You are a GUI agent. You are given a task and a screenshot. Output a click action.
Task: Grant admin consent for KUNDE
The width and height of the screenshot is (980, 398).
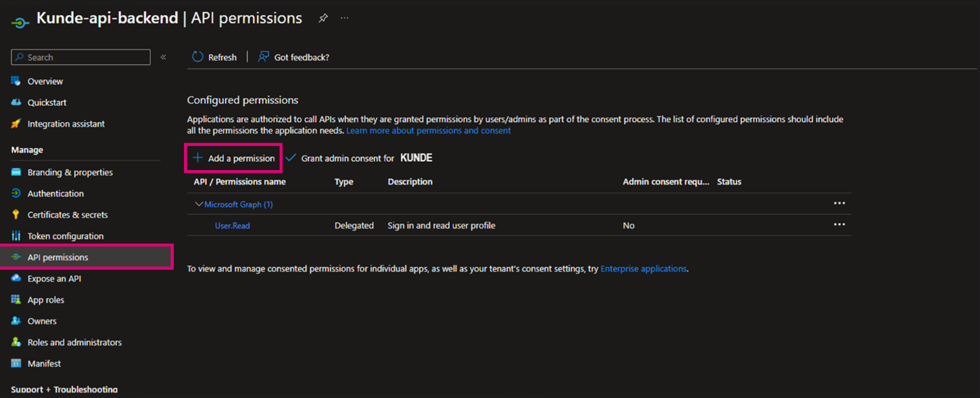359,158
